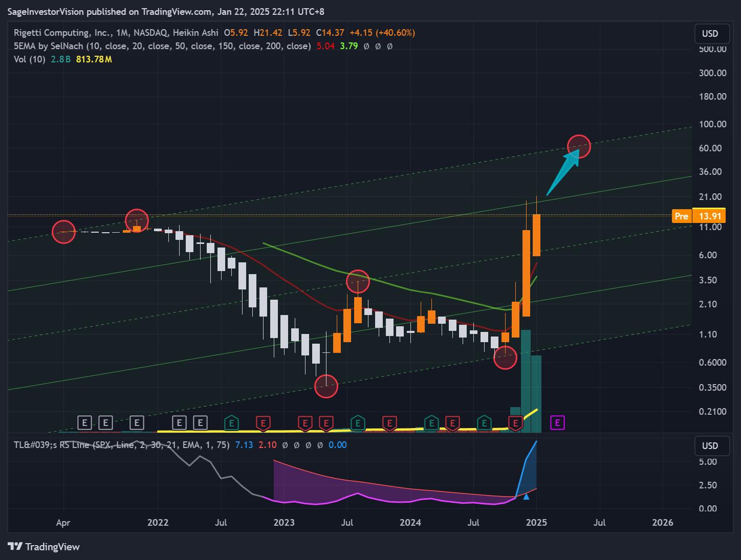
Task: Click the 2022 label on the time axis
Action: [158, 523]
